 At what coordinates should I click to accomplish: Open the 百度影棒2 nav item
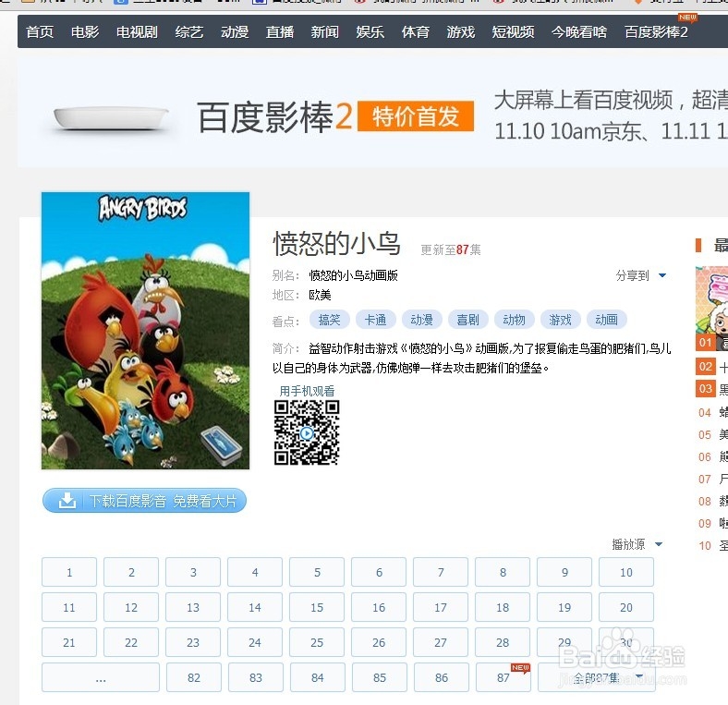[x=656, y=32]
